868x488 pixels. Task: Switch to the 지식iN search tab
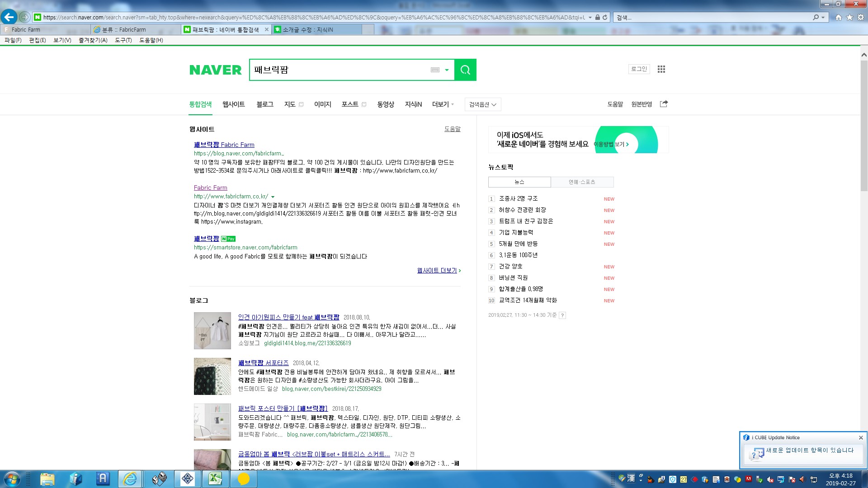[x=413, y=104]
